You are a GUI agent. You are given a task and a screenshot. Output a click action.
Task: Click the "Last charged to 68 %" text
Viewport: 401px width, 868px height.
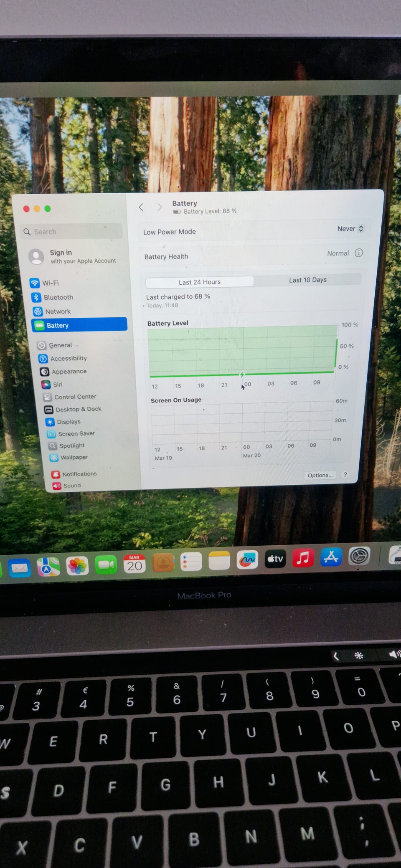[178, 296]
